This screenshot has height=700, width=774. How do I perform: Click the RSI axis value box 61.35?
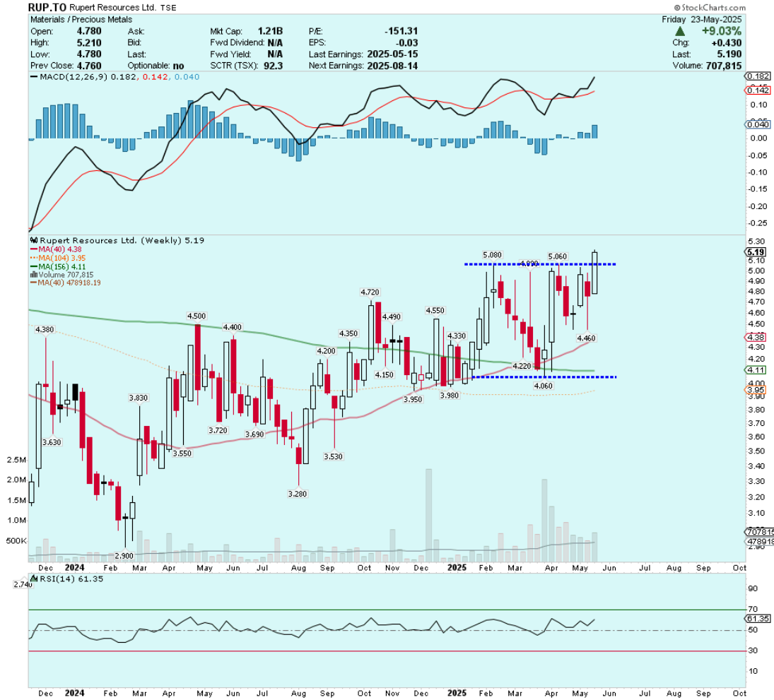coord(758,619)
